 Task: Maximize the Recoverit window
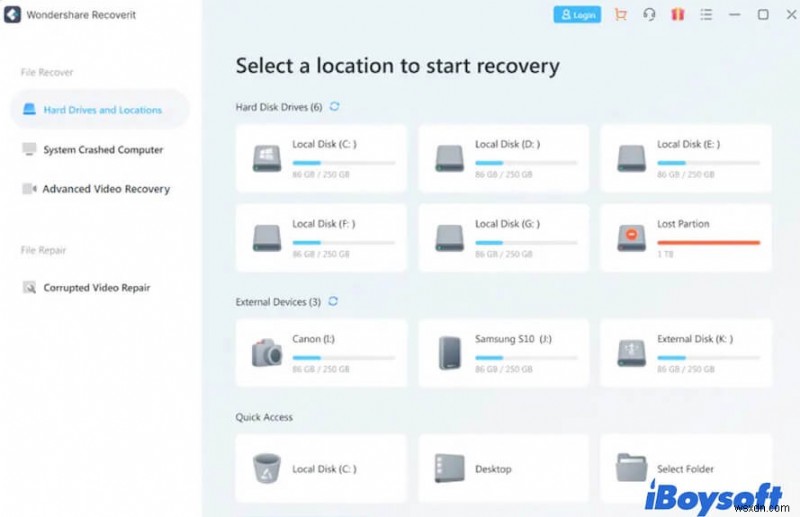(x=763, y=15)
